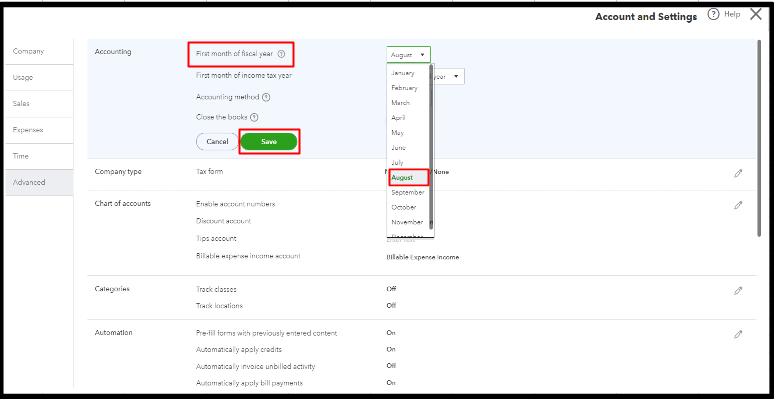
Task: Click 'Track locations' setting text
Action: tap(219, 306)
